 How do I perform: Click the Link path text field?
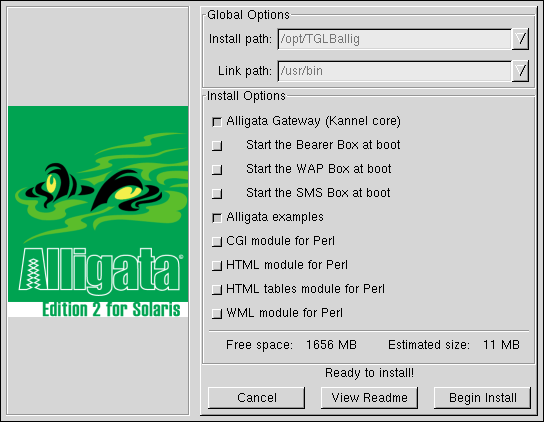point(395,71)
